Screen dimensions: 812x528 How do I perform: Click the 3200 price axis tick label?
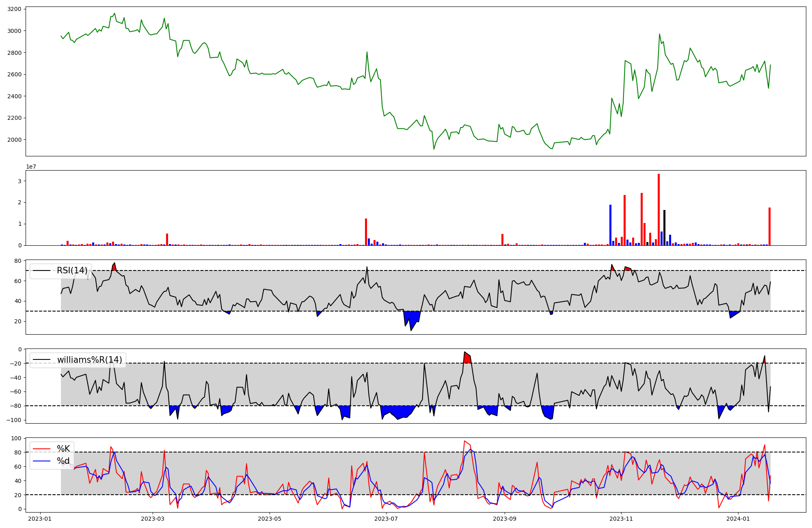[x=15, y=9]
